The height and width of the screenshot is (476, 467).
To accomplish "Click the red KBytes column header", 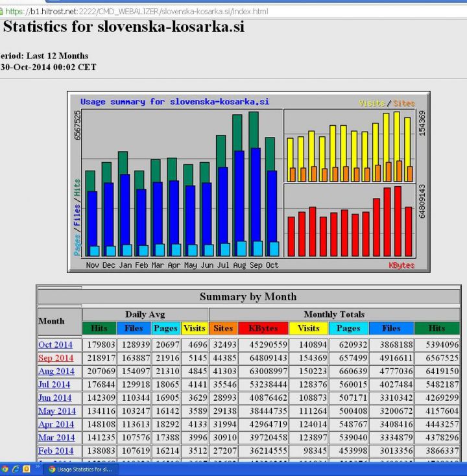I will (x=263, y=328).
